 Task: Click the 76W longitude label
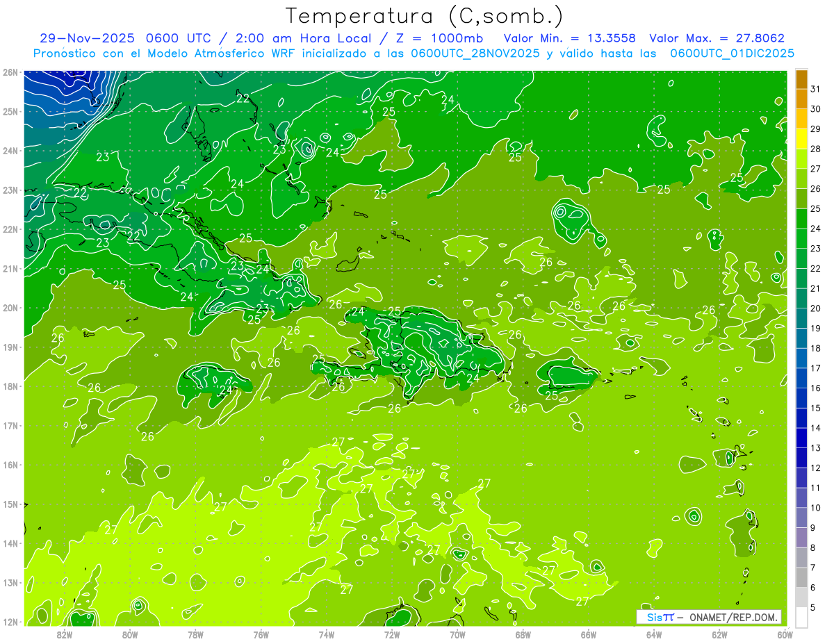[x=261, y=634]
